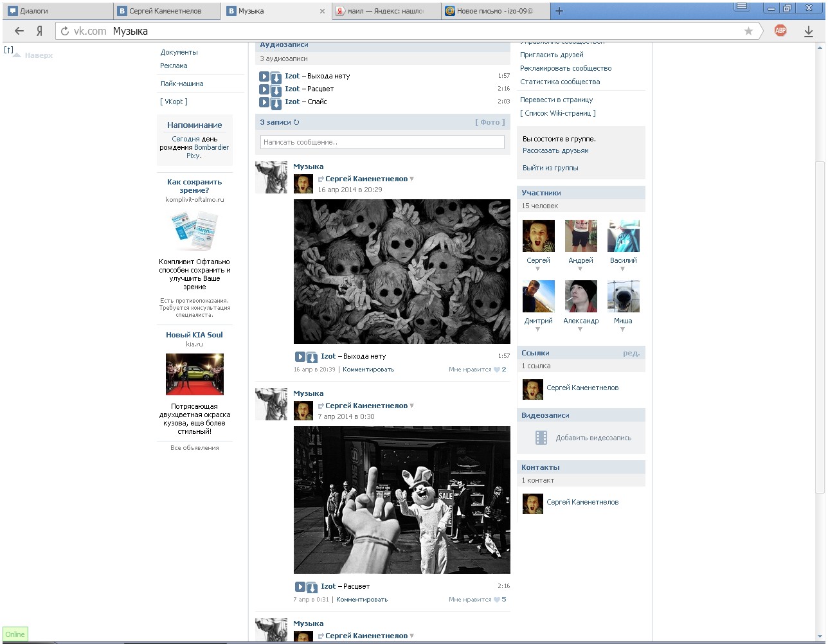Open a new browser tab with plus
The width and height of the screenshot is (828, 644).
pyautogui.click(x=559, y=11)
